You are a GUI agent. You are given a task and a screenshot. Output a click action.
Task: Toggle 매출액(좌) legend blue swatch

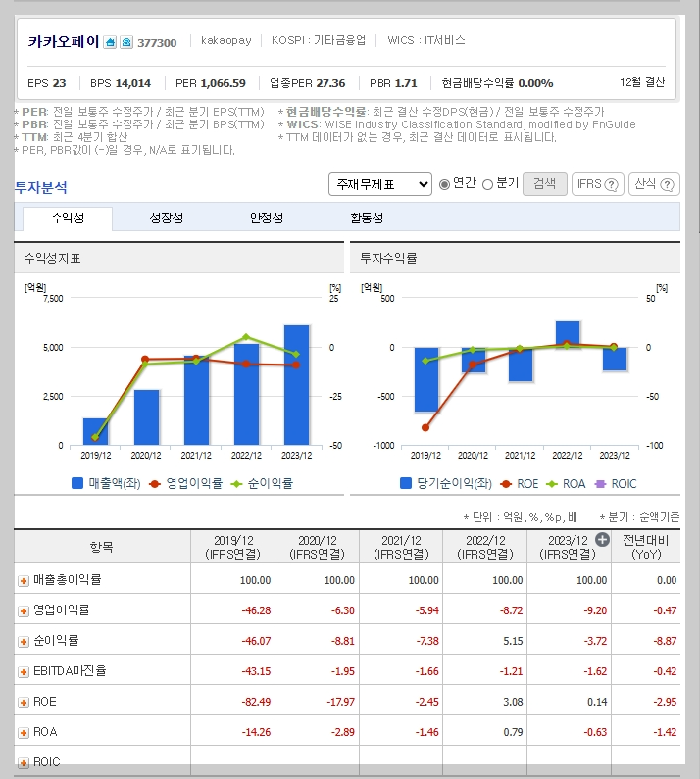click(x=77, y=483)
